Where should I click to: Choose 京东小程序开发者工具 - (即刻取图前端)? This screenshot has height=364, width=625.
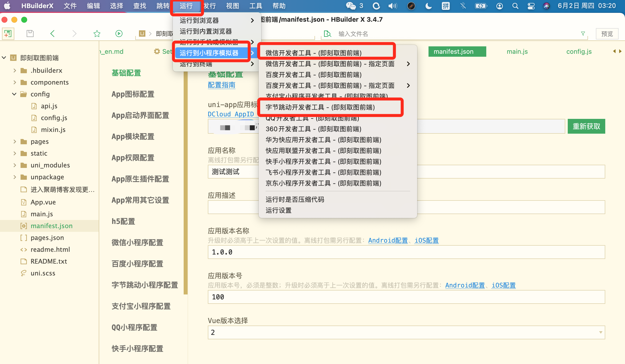coord(323,183)
